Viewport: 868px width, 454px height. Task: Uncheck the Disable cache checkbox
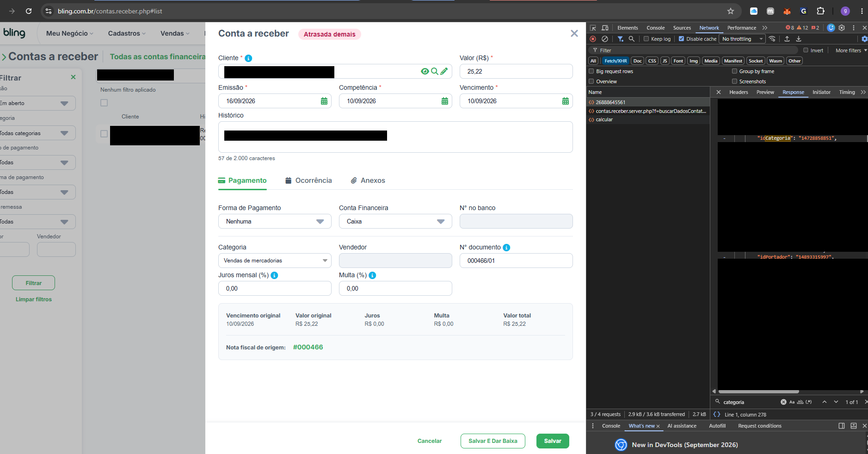681,39
